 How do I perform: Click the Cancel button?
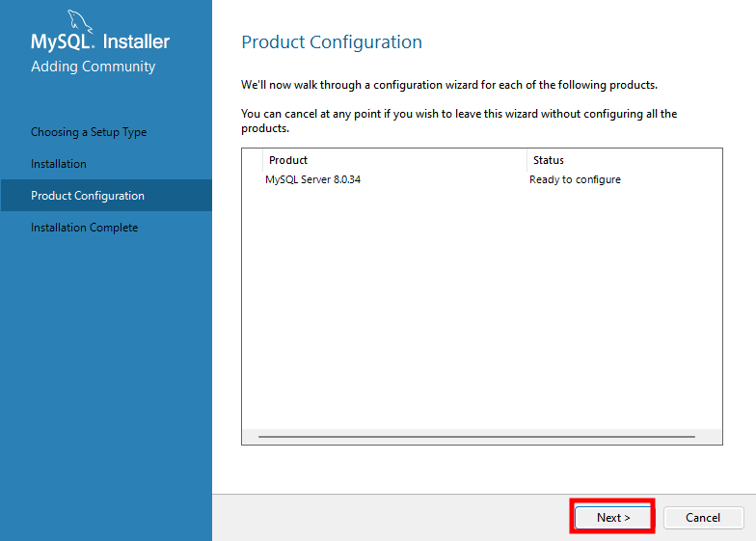(x=703, y=517)
